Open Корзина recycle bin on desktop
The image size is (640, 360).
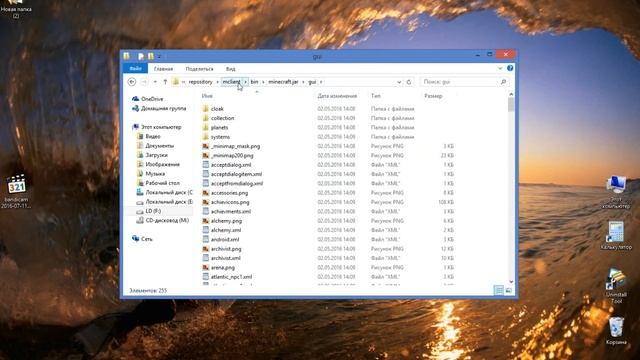[x=616, y=331]
